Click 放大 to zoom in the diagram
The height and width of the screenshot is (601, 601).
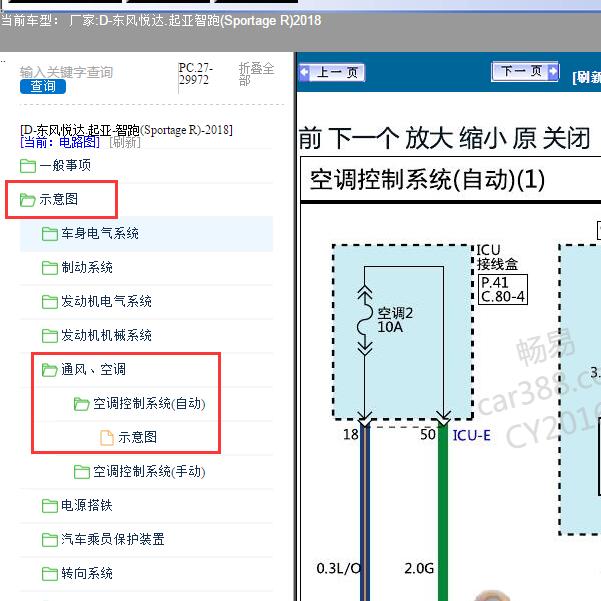[x=429, y=138]
